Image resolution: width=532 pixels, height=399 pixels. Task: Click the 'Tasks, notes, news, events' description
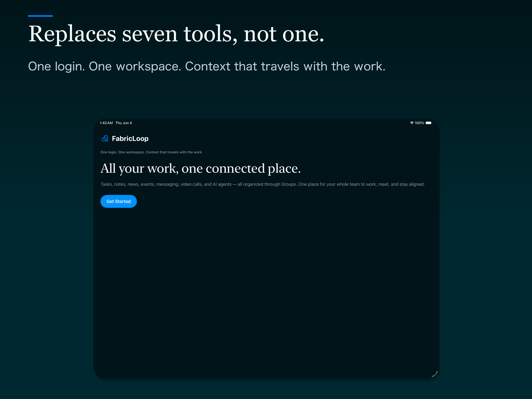(263, 184)
